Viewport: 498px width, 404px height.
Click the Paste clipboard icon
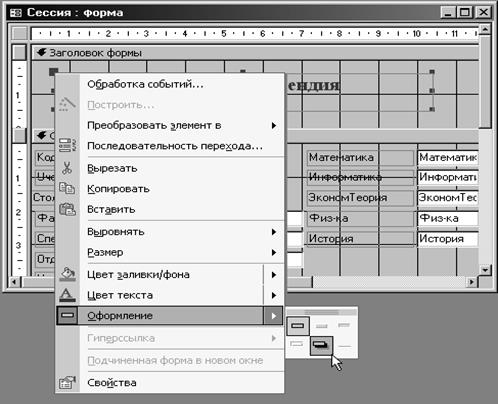tap(67, 209)
